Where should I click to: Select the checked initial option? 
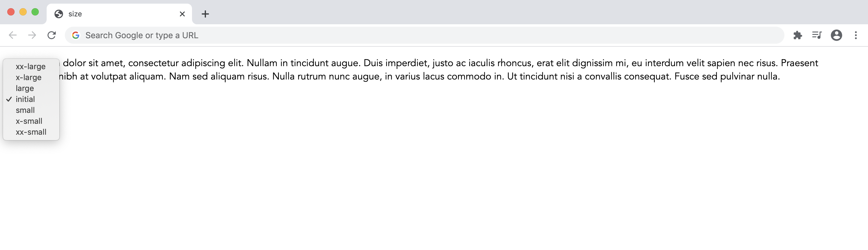(x=25, y=99)
